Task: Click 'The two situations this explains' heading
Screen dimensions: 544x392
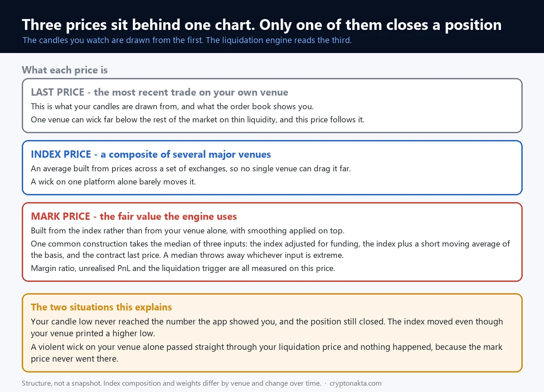Action: 102,307
